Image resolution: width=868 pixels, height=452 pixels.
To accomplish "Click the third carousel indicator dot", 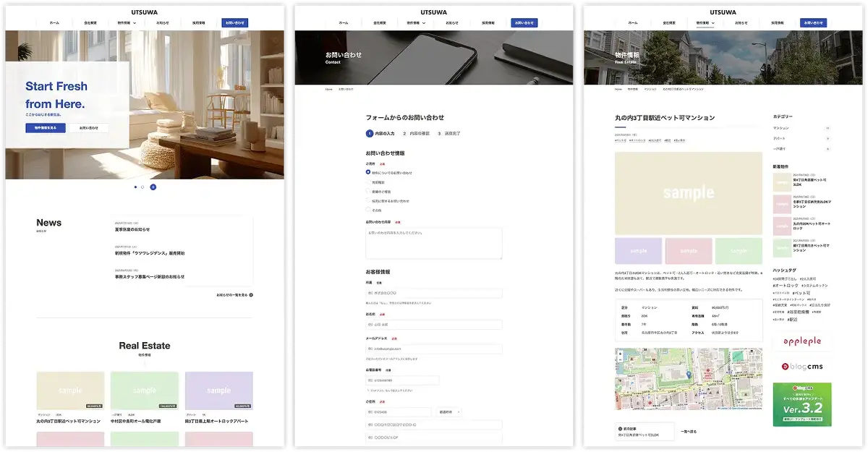I will click(x=153, y=187).
